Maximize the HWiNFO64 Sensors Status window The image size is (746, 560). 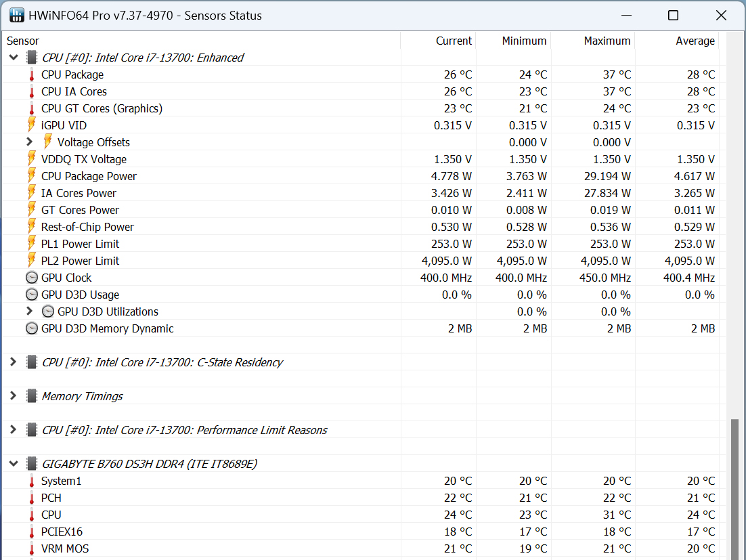click(x=673, y=15)
